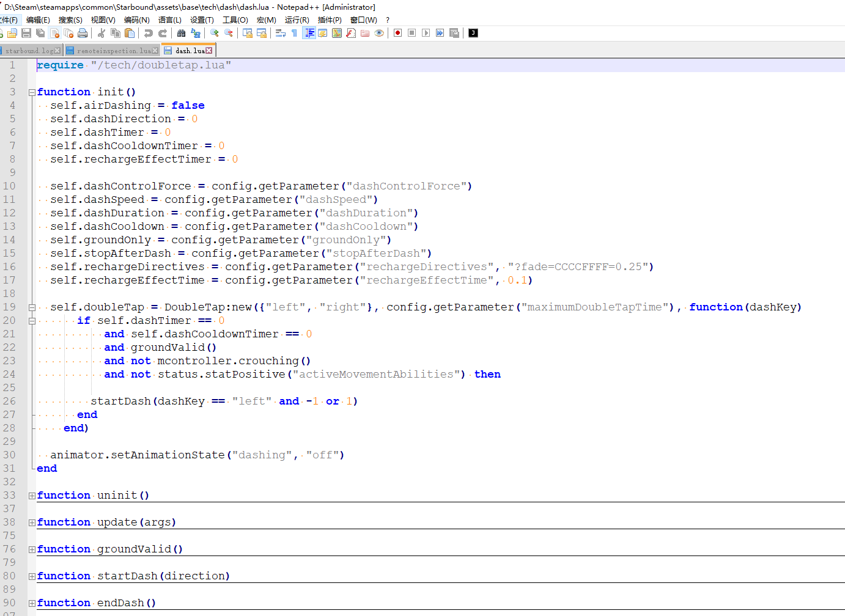The width and height of the screenshot is (845, 616).
Task: Open the Document Map toolbar icon
Action: click(337, 33)
